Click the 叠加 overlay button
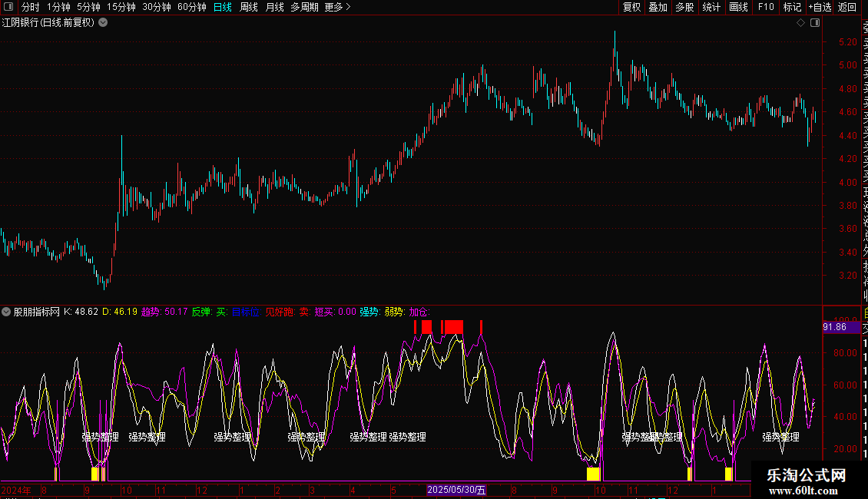Screen dimensions: 868x499 (658, 7)
